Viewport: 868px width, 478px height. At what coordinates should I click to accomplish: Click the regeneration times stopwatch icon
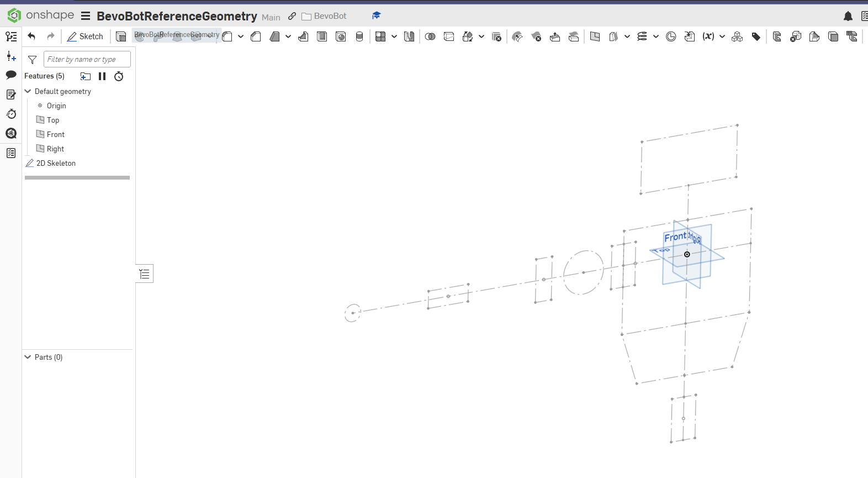tap(119, 76)
